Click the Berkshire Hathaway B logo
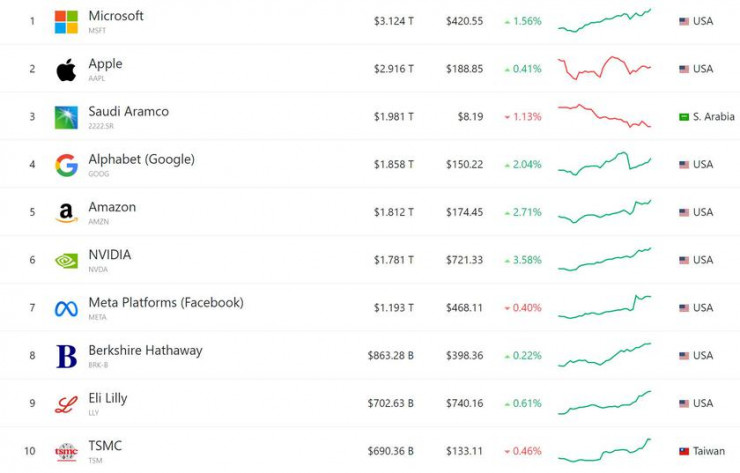The height and width of the screenshot is (473, 740). (66, 356)
